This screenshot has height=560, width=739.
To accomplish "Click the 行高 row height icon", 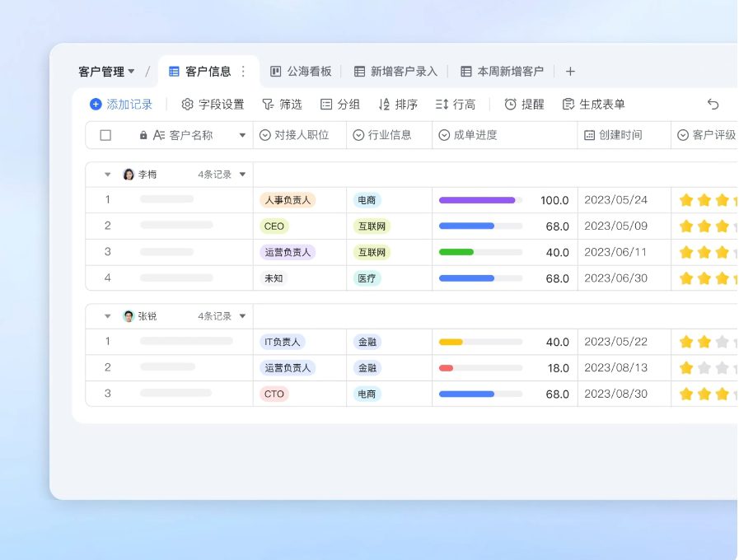I will [x=442, y=104].
